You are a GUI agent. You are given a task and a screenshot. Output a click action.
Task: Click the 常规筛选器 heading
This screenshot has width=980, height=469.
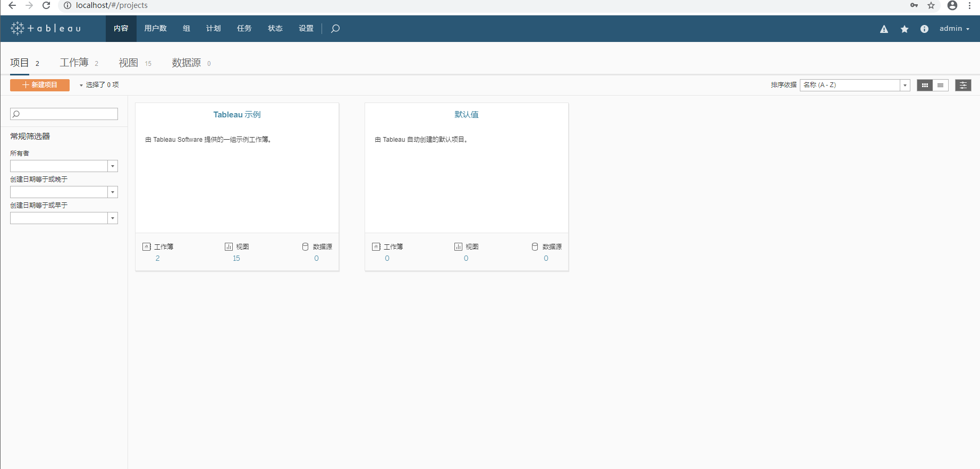(30, 137)
